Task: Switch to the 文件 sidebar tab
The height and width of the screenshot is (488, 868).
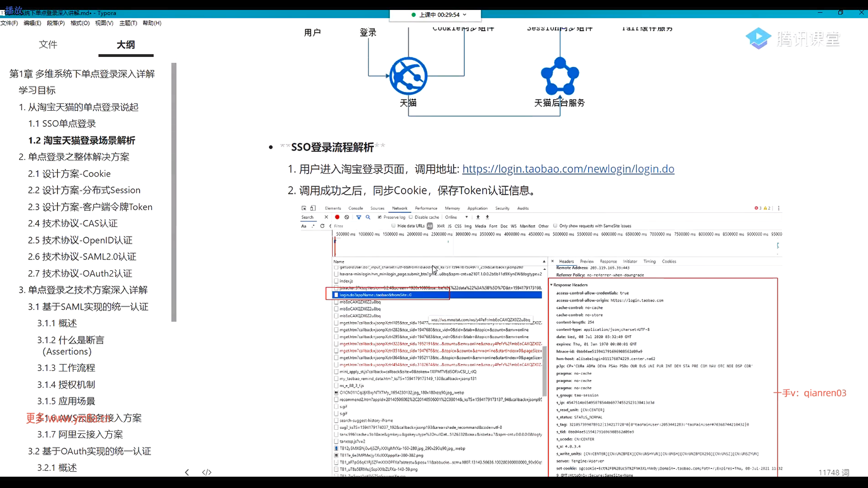Action: tap(48, 44)
